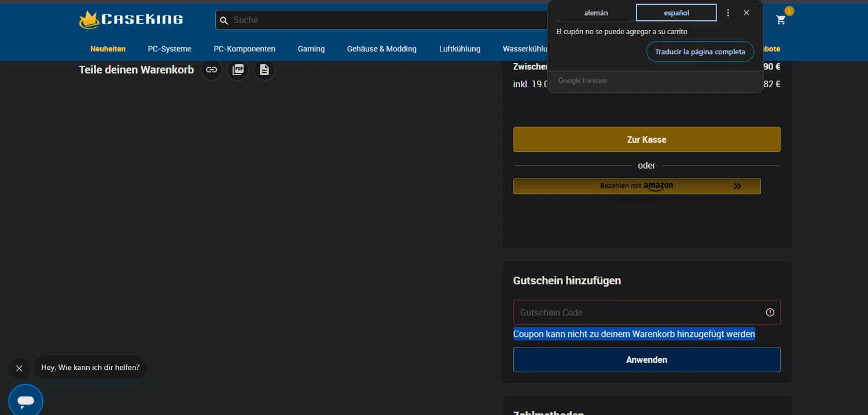Open the PC-Systeme menu
Image resolution: width=868 pixels, height=415 pixels.
170,49
